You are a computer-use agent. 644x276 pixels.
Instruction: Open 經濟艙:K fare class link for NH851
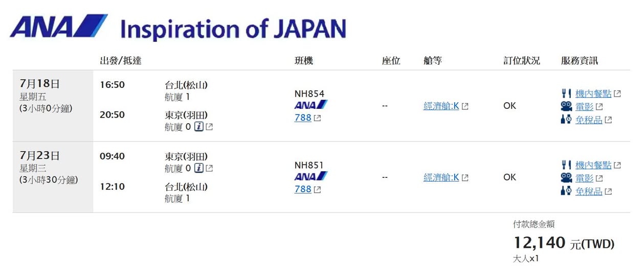tap(441, 178)
